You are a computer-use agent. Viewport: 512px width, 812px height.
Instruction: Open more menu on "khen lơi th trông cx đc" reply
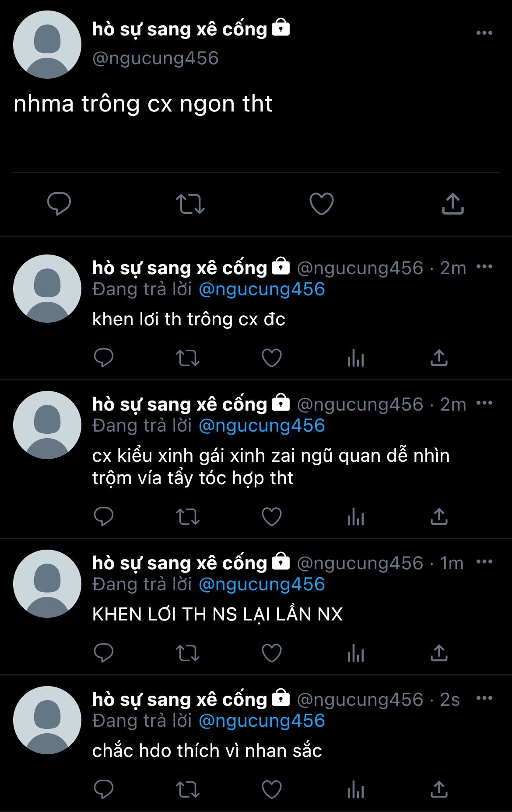coord(484,266)
